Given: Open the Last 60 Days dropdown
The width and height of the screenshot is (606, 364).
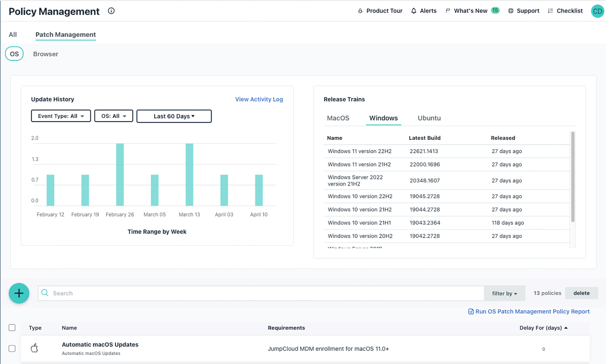Looking at the screenshot, I should click(174, 116).
